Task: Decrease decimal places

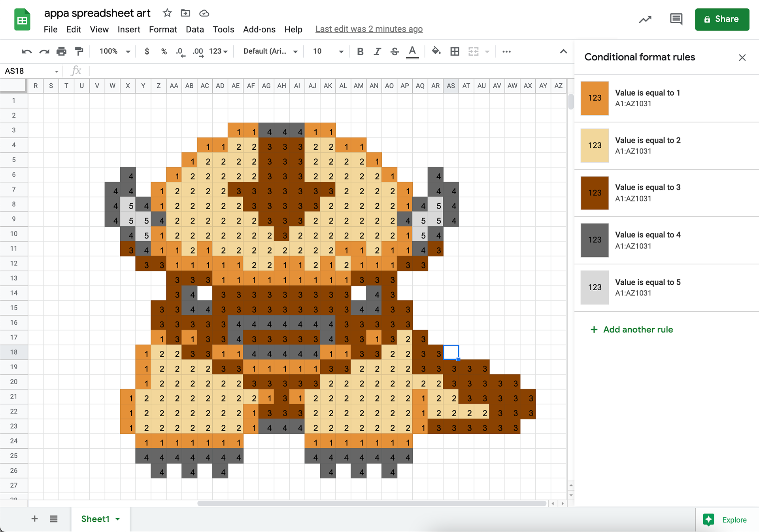Action: (x=180, y=52)
